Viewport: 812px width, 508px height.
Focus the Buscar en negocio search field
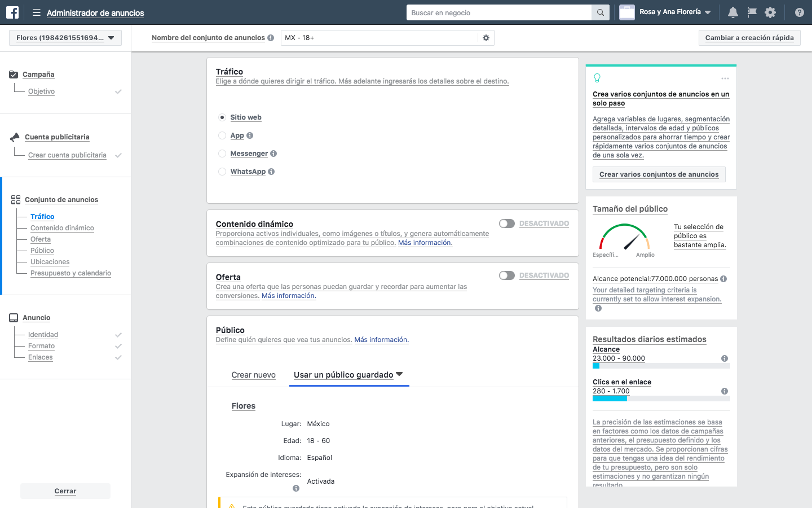click(499, 12)
